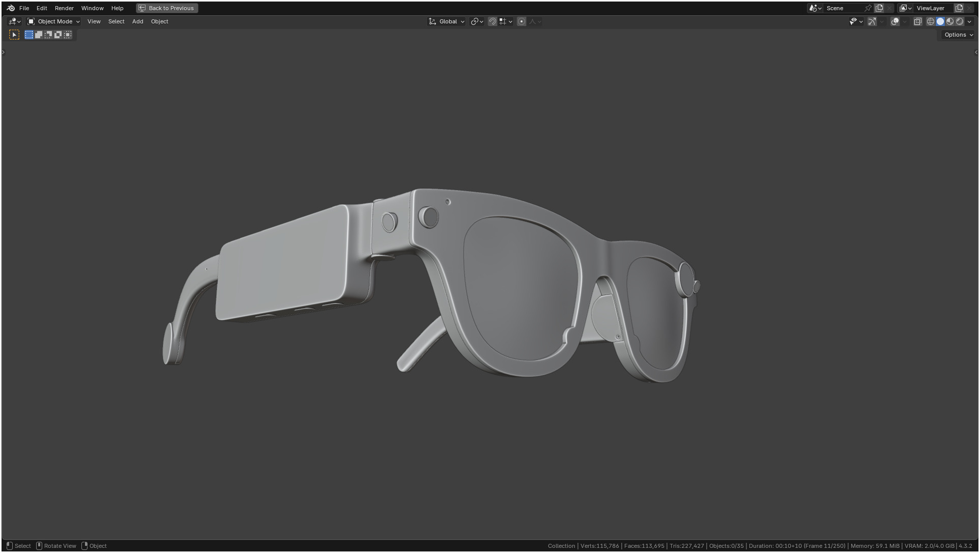Click the Object context menu hint icon
Image resolution: width=980 pixels, height=553 pixels.
coord(84,546)
